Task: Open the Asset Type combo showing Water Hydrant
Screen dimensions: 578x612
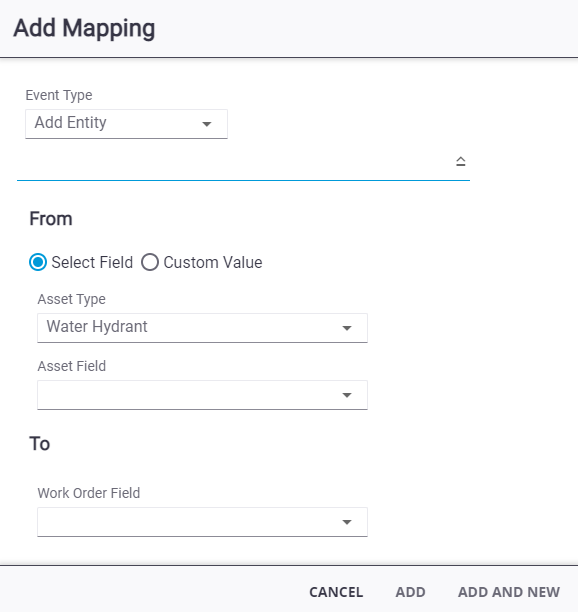Action: 202,328
